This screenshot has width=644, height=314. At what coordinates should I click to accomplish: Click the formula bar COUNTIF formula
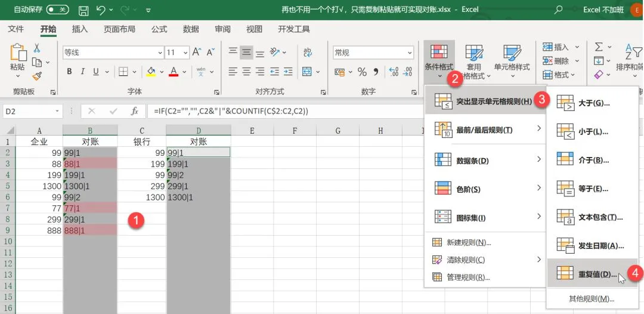231,112
